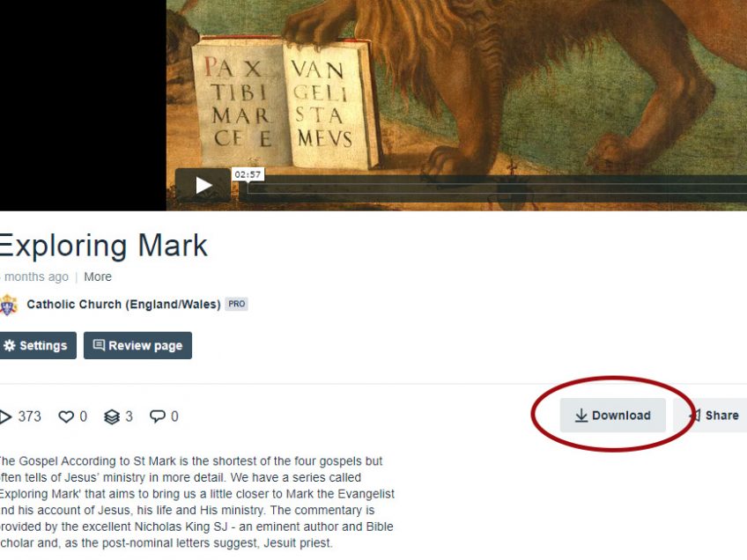Click the months ago upload date
747x560 pixels.
point(34,276)
